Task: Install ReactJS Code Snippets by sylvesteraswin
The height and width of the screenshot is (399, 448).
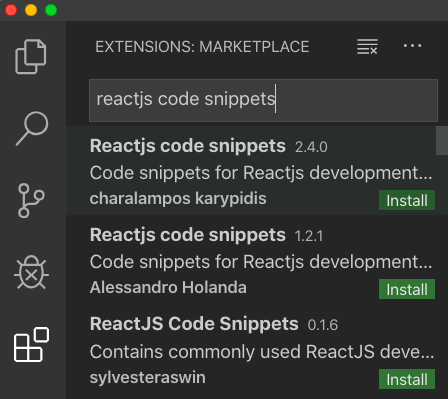Action: coord(407,379)
